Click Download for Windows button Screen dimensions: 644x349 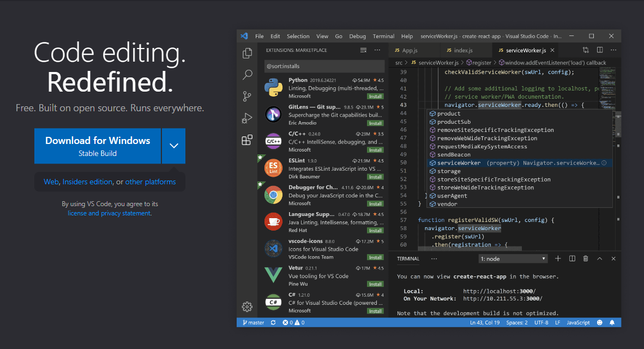coord(98,146)
